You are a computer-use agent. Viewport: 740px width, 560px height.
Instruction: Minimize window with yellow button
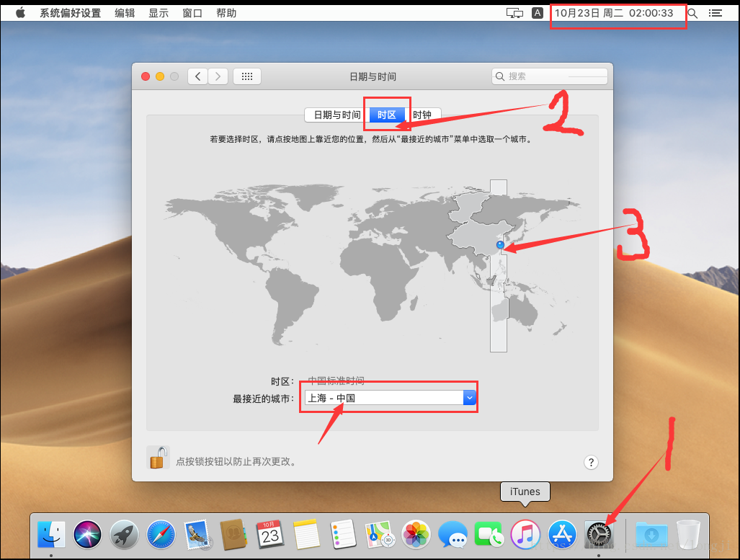(160, 76)
